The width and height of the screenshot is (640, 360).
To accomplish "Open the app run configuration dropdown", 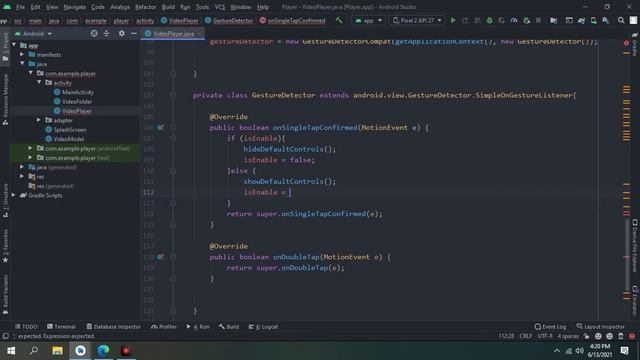I will [x=368, y=20].
